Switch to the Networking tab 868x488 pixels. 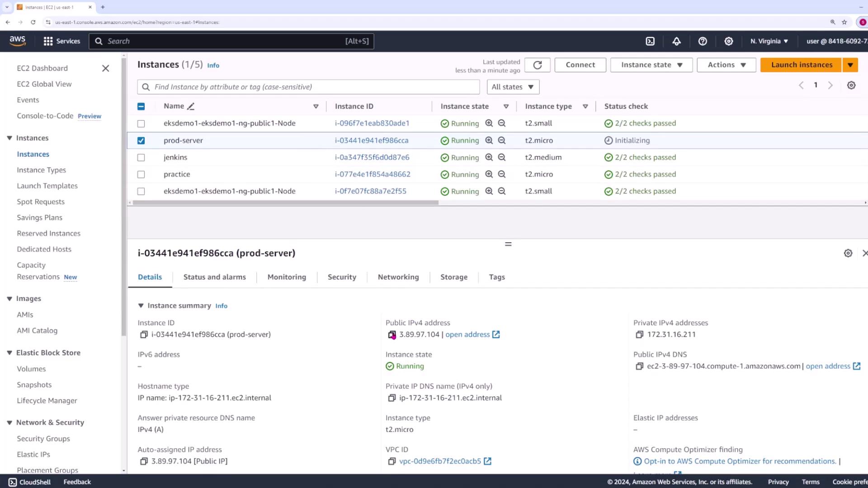398,277
